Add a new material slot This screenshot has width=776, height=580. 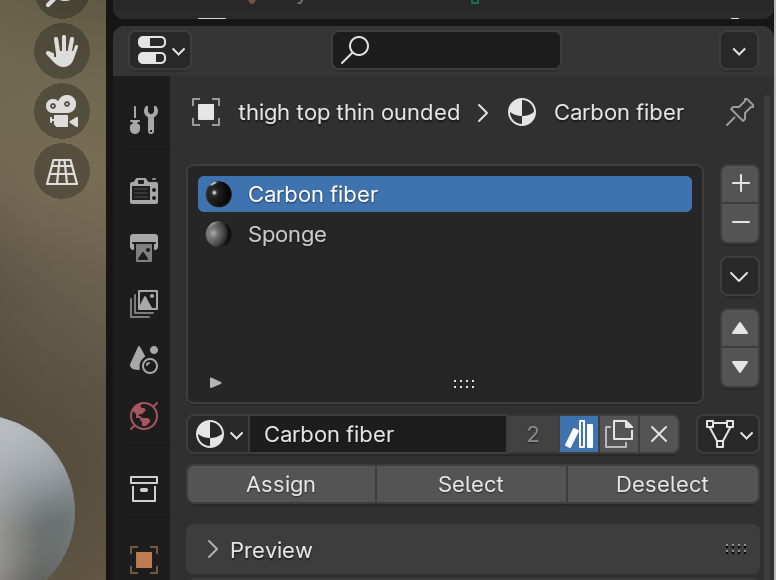click(x=740, y=184)
